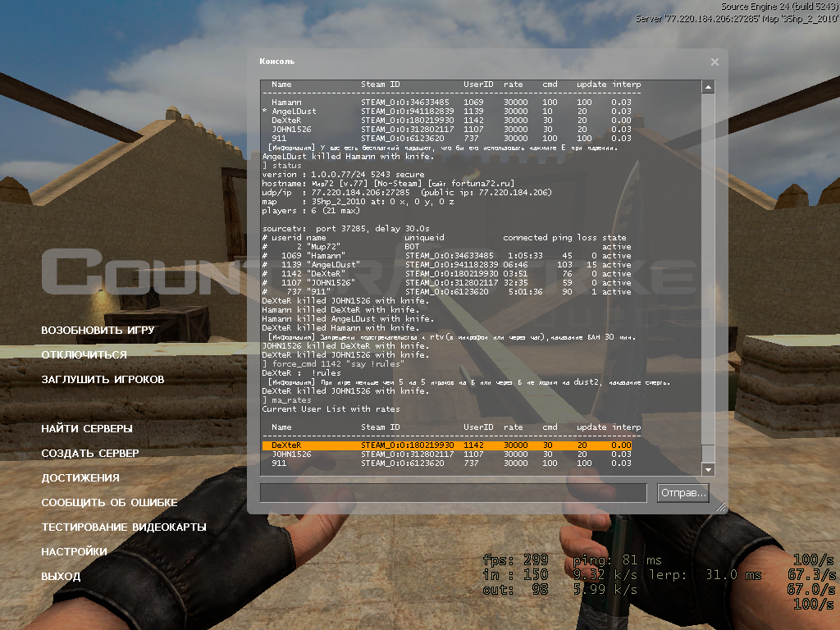Open ЗАГЛУШИТЬ ИГРОКОВ menu item

(103, 379)
